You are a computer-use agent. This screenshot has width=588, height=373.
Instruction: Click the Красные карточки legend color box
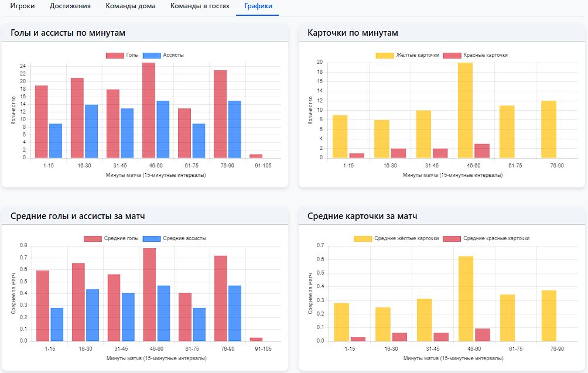click(453, 55)
